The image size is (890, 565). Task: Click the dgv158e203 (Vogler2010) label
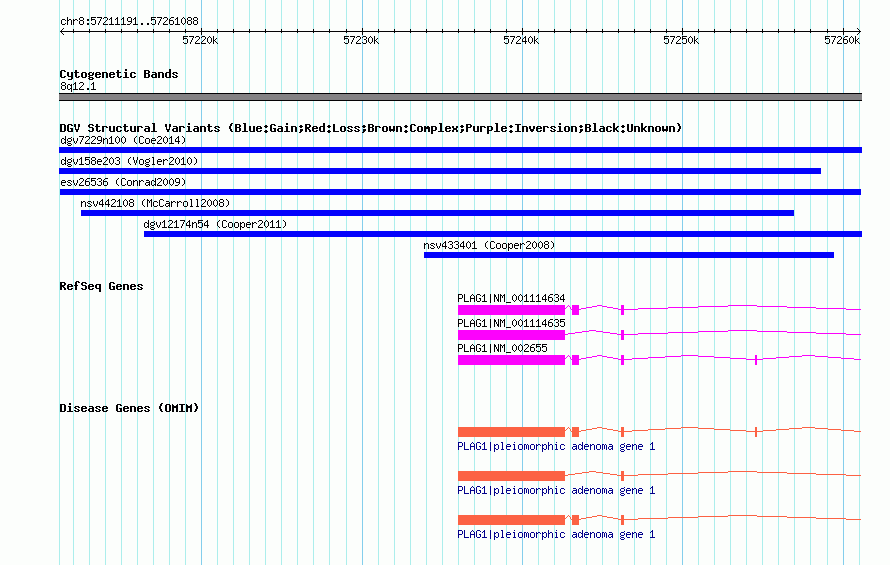[129, 161]
